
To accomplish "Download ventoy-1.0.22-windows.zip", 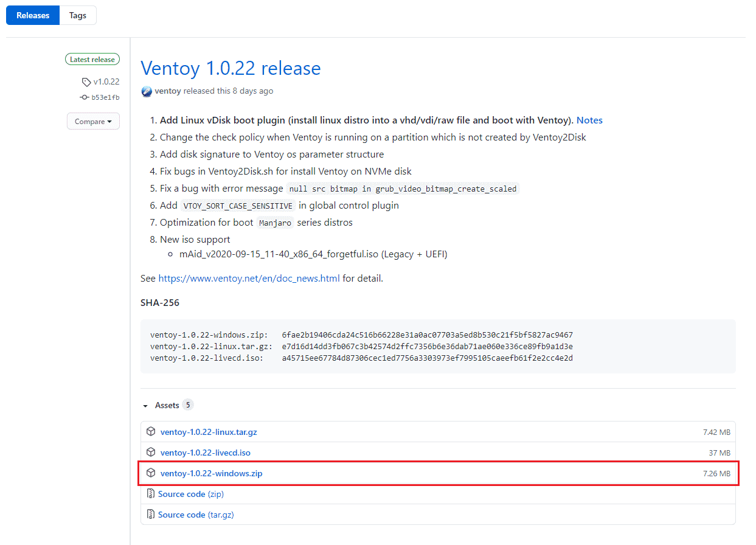I will pos(212,473).
